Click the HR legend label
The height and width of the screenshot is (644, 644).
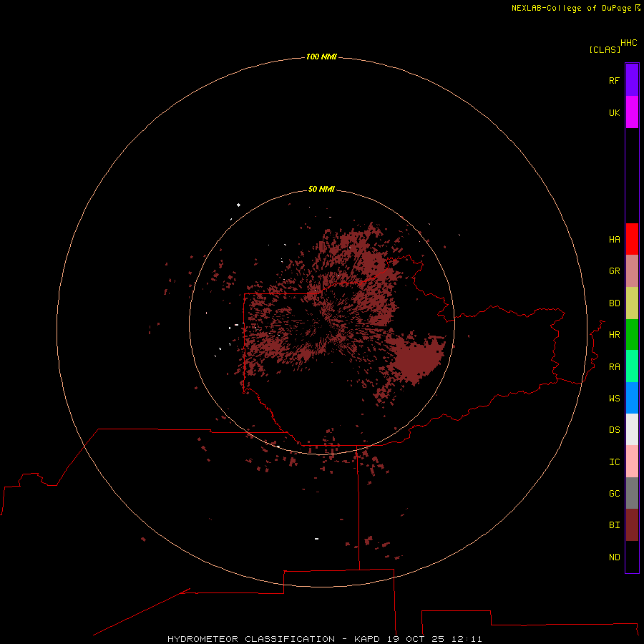pos(614,335)
